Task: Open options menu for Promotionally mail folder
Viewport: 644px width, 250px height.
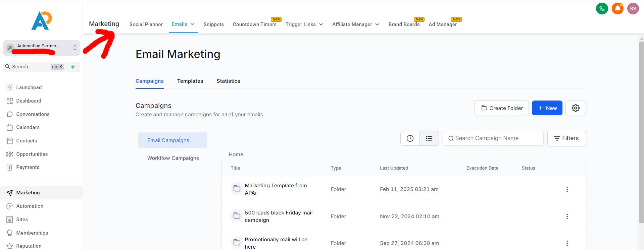Action: pyautogui.click(x=567, y=243)
